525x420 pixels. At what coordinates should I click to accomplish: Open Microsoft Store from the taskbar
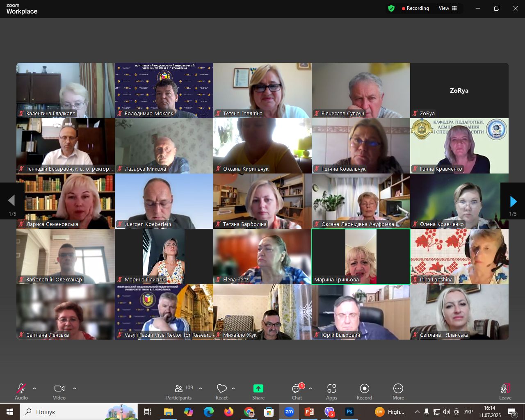[x=269, y=412]
